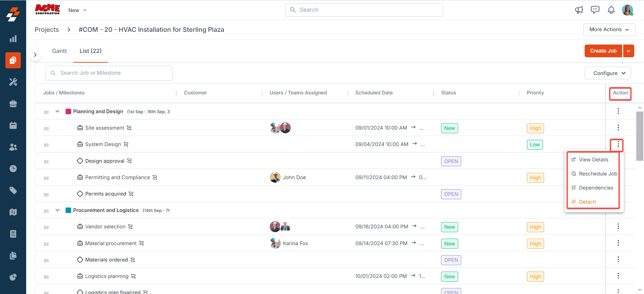
Task: Open the notifications bell
Action: pyautogui.click(x=611, y=10)
